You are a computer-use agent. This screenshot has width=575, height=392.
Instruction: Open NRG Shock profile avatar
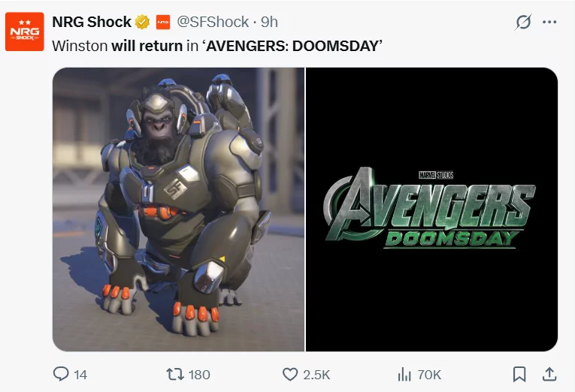pos(25,32)
